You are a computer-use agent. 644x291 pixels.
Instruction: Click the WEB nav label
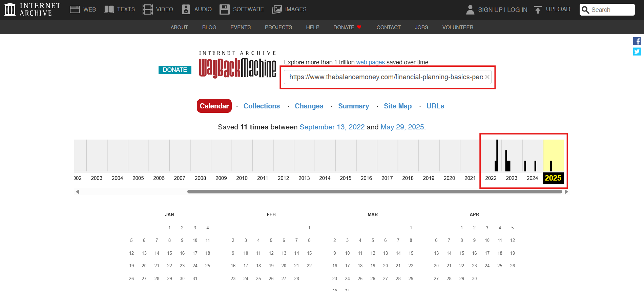point(90,9)
